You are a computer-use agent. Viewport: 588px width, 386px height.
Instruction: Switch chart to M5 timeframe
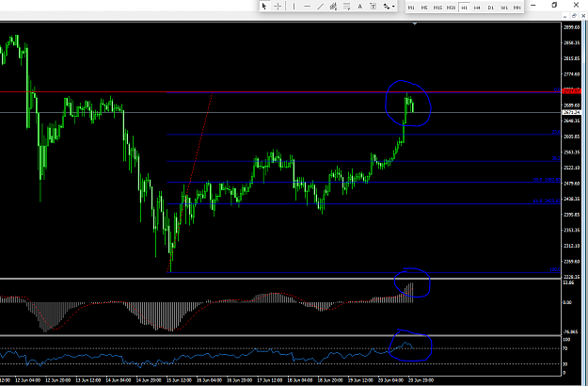click(x=424, y=8)
